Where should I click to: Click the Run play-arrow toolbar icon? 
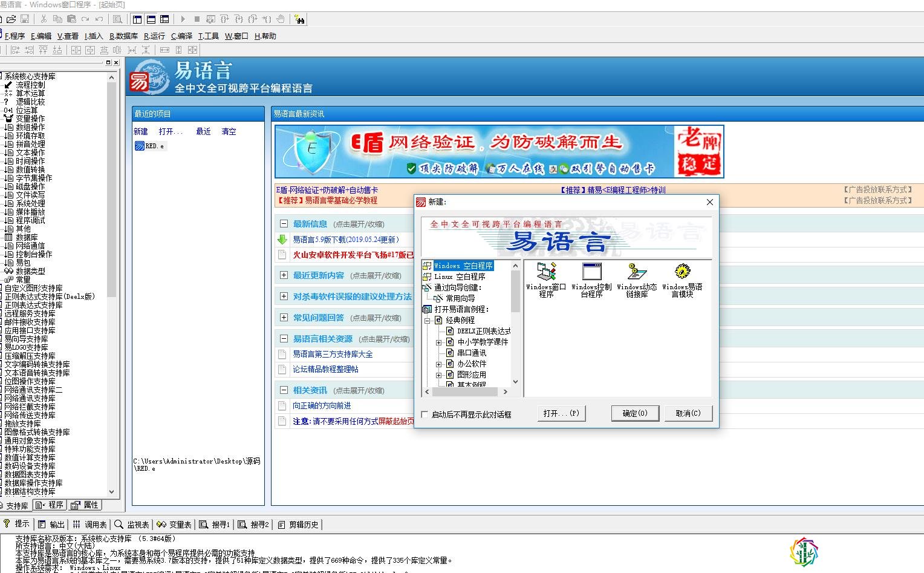[x=183, y=19]
